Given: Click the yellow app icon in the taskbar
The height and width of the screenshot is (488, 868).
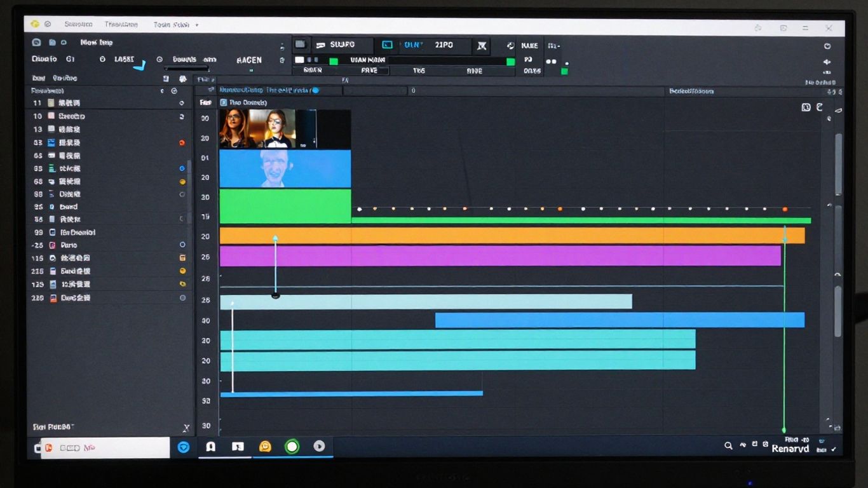Looking at the screenshot, I should click(265, 447).
